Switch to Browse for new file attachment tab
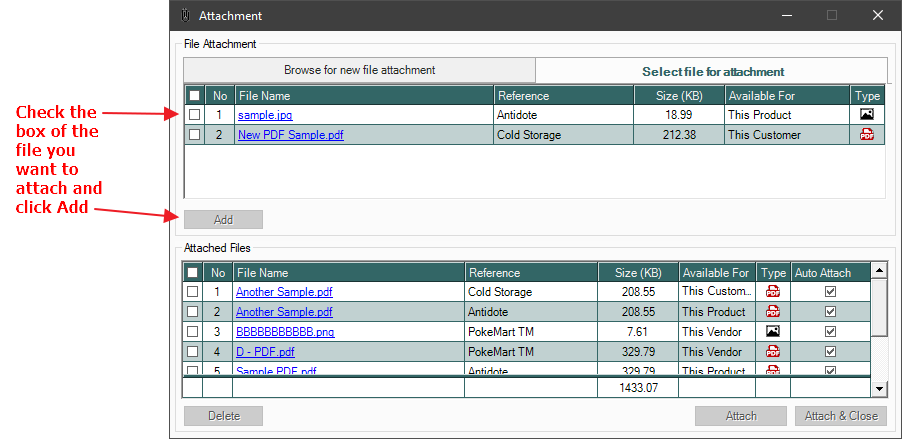 click(359, 70)
